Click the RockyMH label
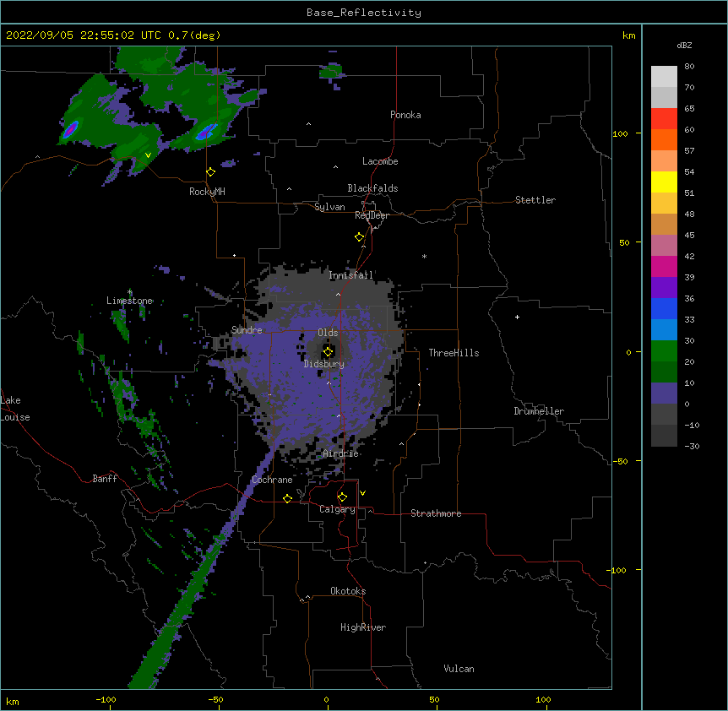The image size is (728, 711). (207, 192)
